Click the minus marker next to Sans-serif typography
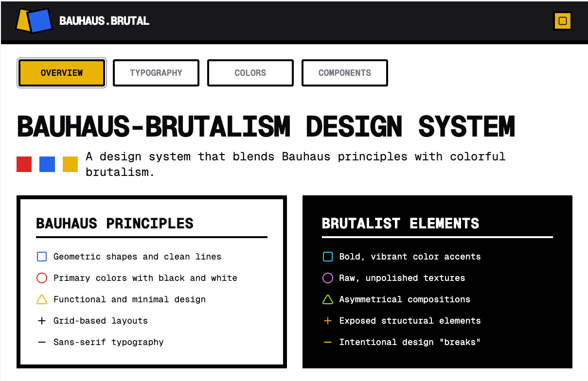 coord(42,342)
